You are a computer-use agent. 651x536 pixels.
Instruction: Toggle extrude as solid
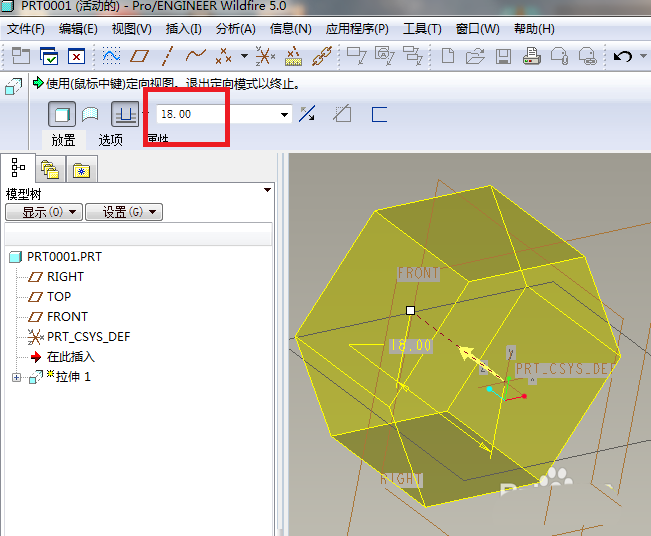click(62, 114)
